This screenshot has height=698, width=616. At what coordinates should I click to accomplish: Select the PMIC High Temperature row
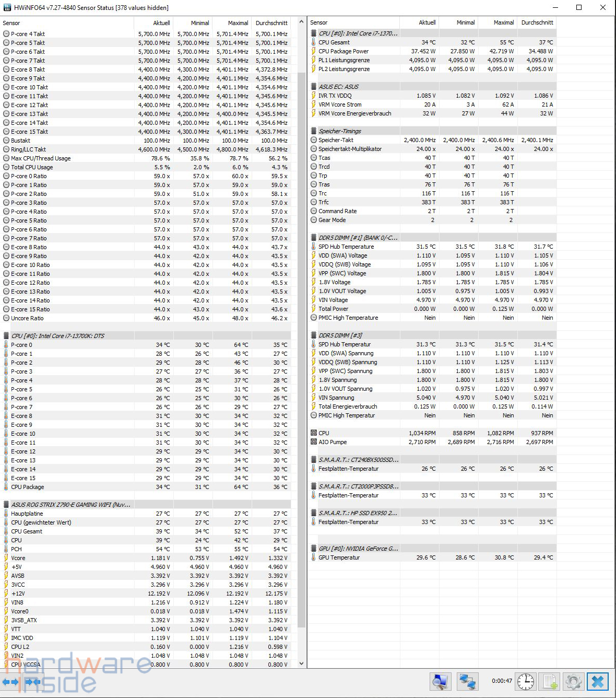[432, 318]
